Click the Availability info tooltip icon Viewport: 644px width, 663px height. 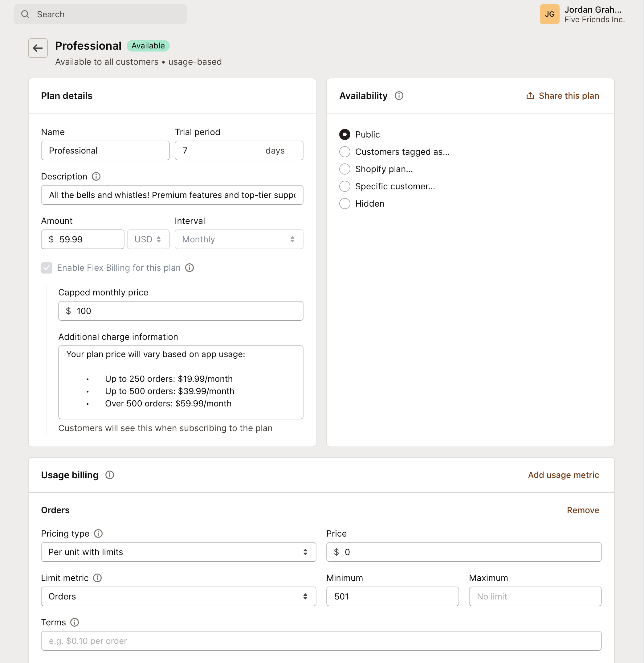coord(398,96)
